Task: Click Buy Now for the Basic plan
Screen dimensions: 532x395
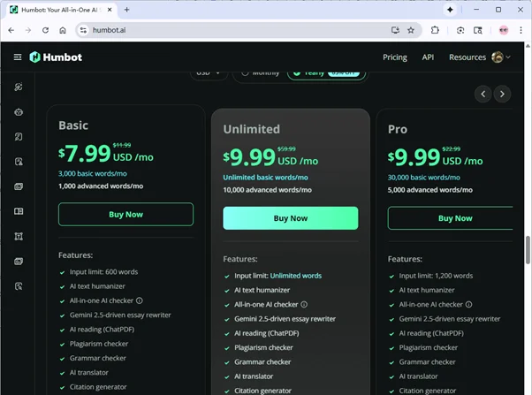Action: [125, 214]
